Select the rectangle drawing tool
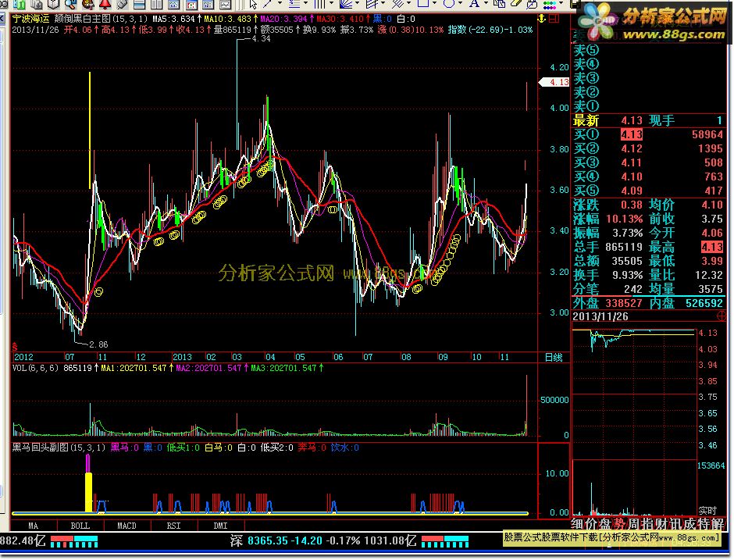The image size is (734, 560). click(x=423, y=4)
